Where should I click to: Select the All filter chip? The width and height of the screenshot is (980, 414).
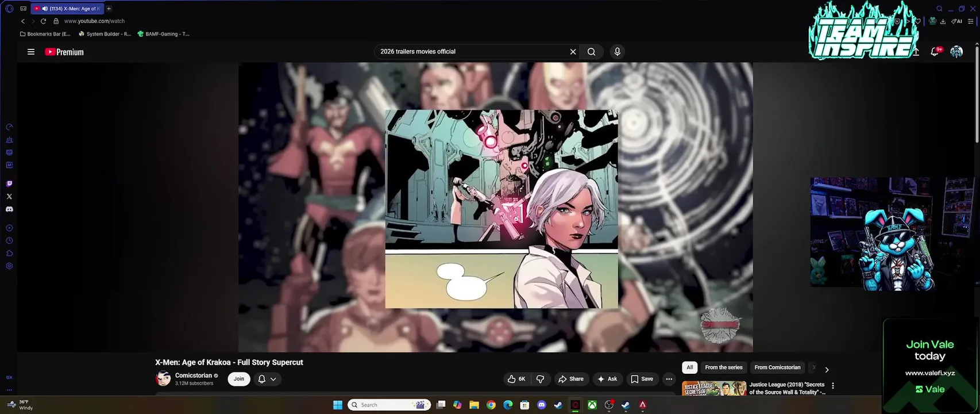pos(689,367)
